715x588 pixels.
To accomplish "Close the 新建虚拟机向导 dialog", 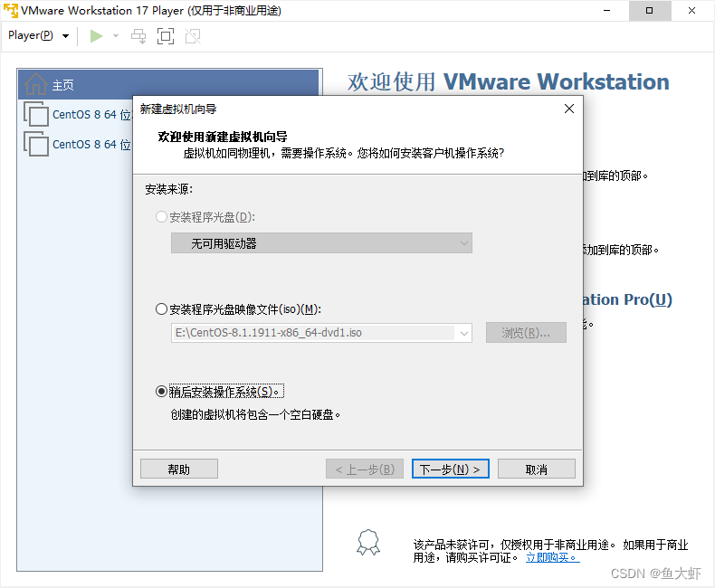I will point(569,109).
